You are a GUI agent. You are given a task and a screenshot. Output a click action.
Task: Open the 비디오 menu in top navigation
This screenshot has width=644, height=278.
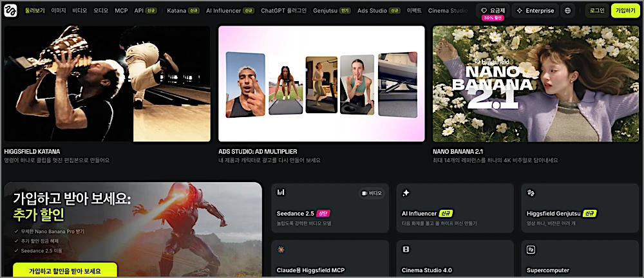point(80,11)
